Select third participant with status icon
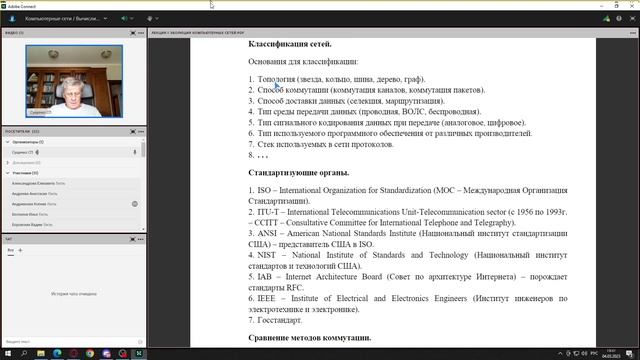Screen dimensions: 640x360 point(72,204)
